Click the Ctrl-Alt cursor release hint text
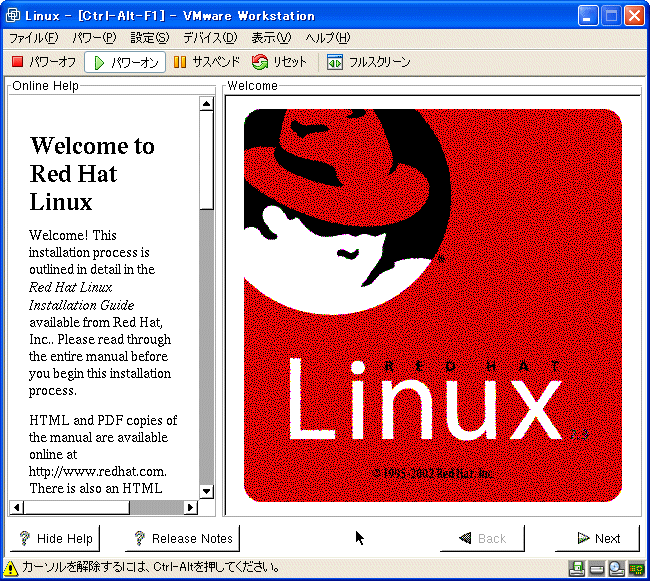 (151, 566)
